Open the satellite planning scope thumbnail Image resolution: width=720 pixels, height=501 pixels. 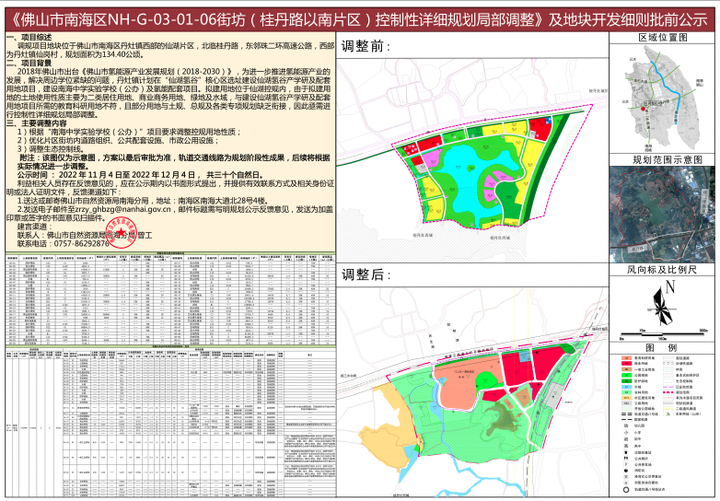[x=662, y=214]
